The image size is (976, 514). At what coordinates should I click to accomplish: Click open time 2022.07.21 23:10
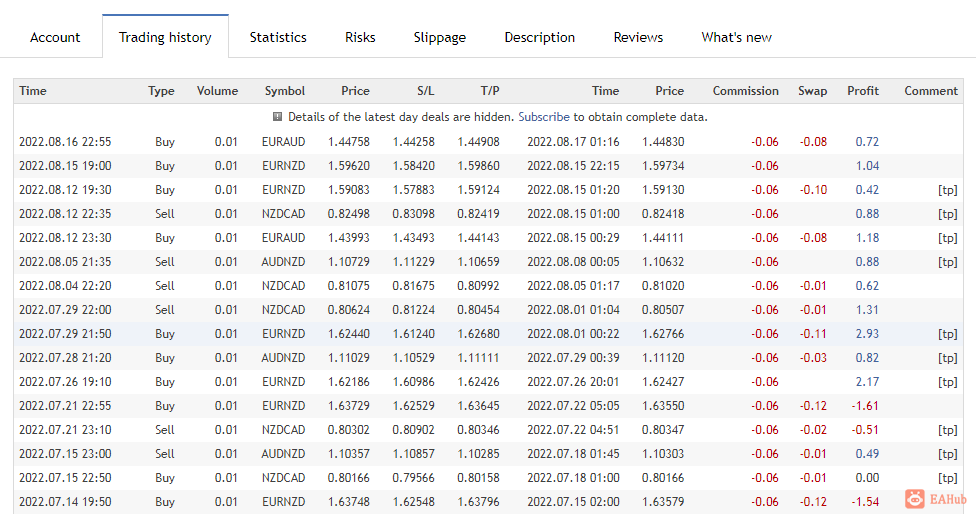(65, 429)
